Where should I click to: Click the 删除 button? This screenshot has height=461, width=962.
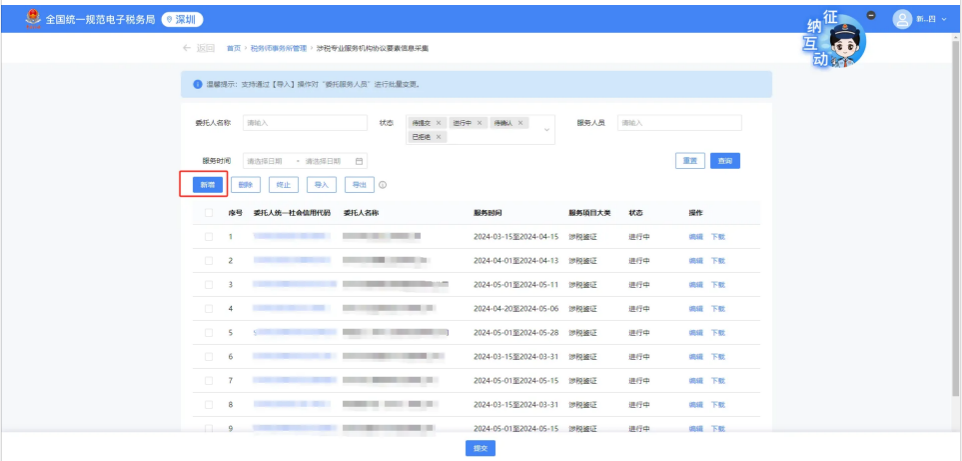click(245, 185)
